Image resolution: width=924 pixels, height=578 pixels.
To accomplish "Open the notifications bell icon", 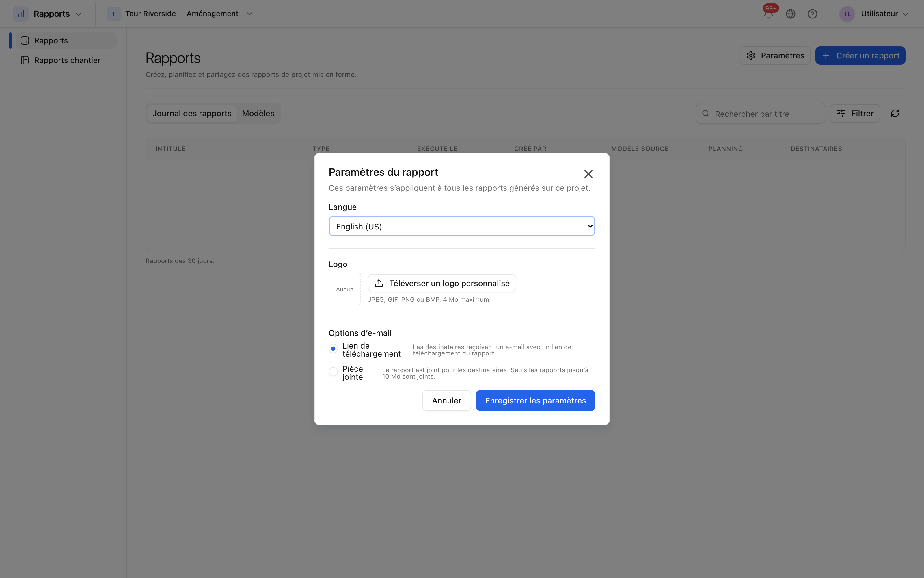I will pos(768,14).
